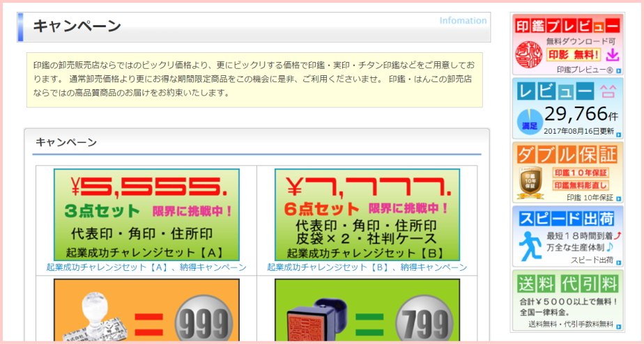Click the 印鑑１０年保証 label

pos(581,173)
